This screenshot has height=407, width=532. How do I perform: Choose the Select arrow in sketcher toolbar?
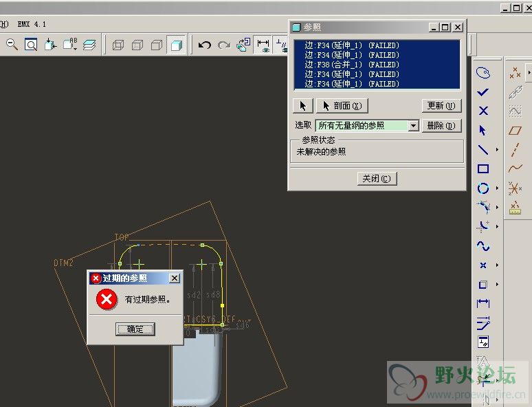[x=483, y=130]
